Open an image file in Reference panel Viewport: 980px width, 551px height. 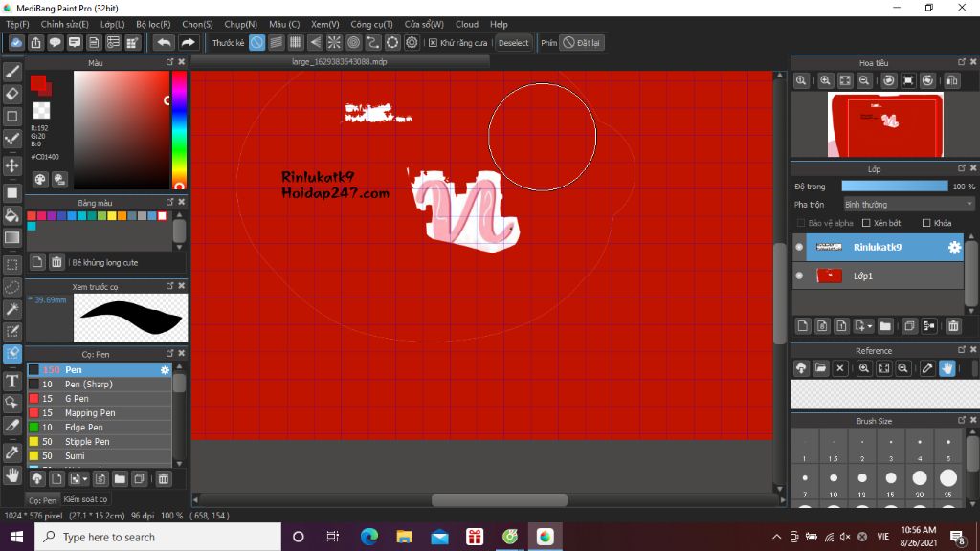point(820,368)
